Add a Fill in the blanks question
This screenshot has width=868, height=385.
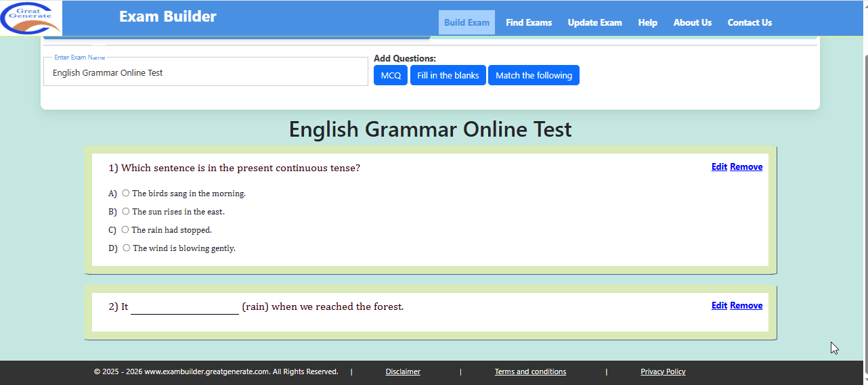pyautogui.click(x=448, y=75)
